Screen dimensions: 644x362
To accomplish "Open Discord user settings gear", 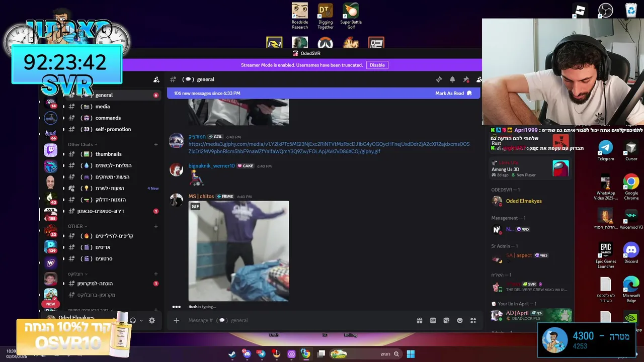I will pyautogui.click(x=152, y=320).
